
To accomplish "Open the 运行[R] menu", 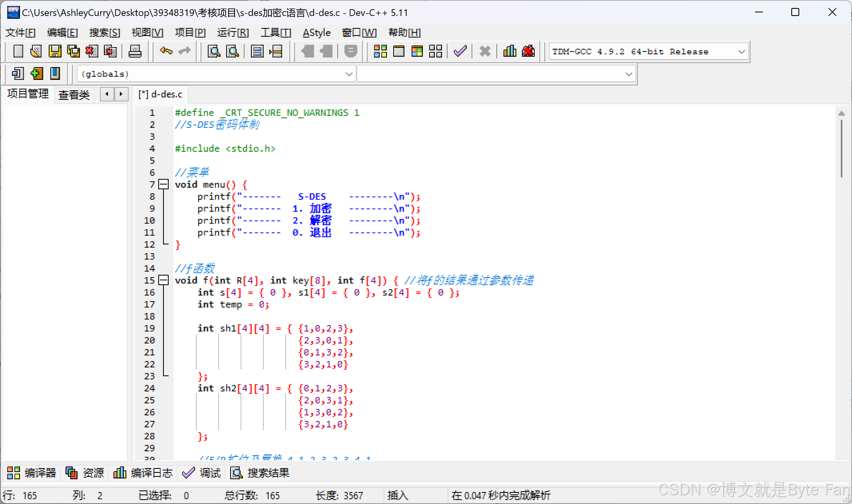I will click(233, 32).
